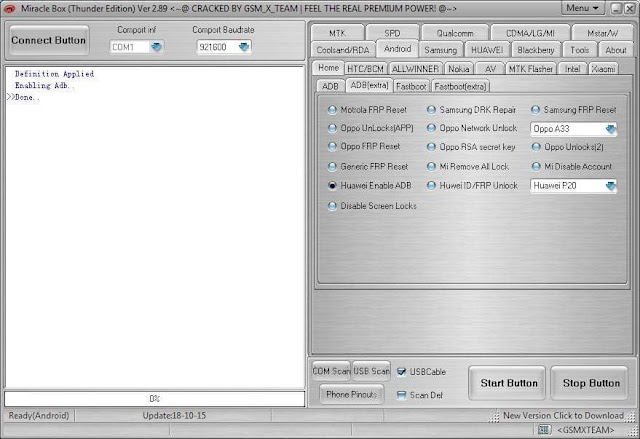Open the Comport Baudrate 921600 dropdown
This screenshot has width=640, height=439.
coord(244,47)
